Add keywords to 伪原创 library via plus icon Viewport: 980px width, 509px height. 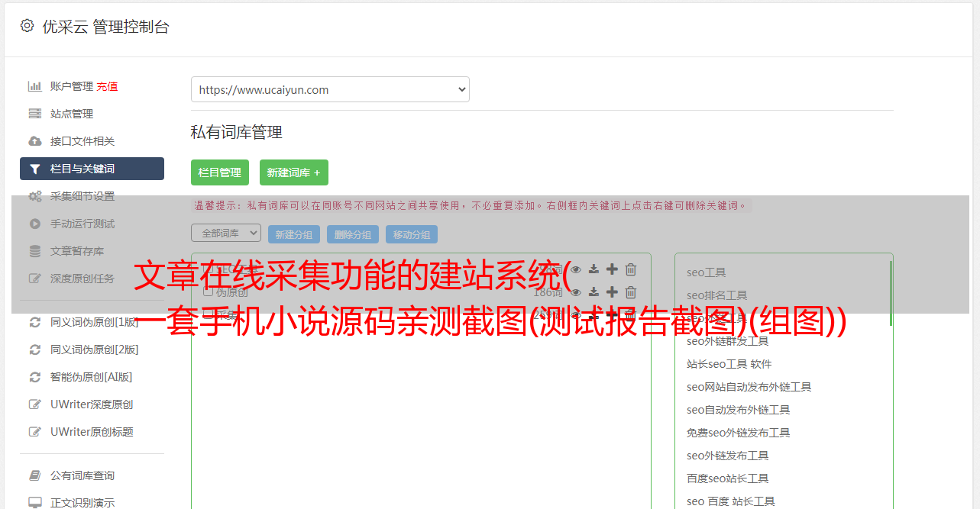612,292
